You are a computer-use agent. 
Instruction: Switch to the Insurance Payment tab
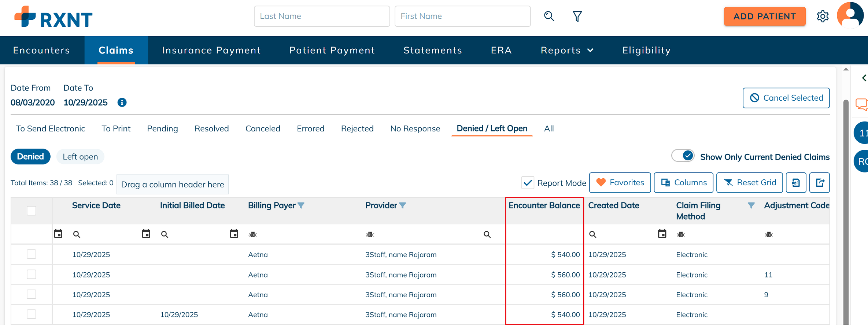pyautogui.click(x=211, y=50)
